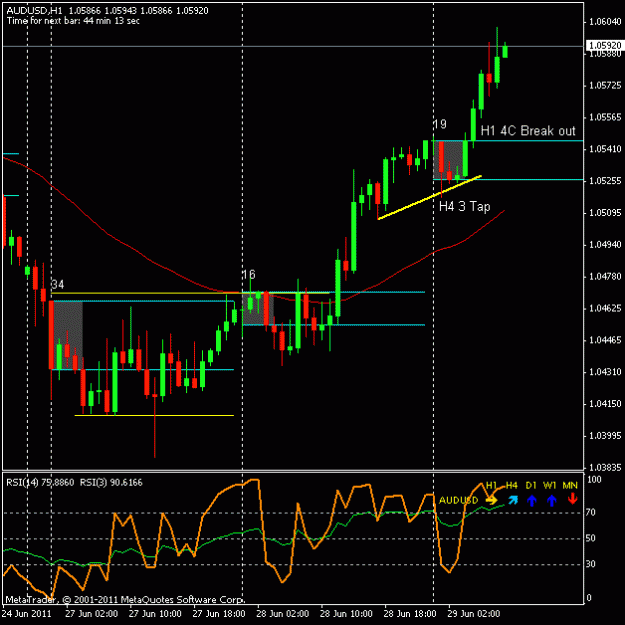The width and height of the screenshot is (625, 625).
Task: Click the AUDUSD,H1 chart title text
Action: click(34, 11)
